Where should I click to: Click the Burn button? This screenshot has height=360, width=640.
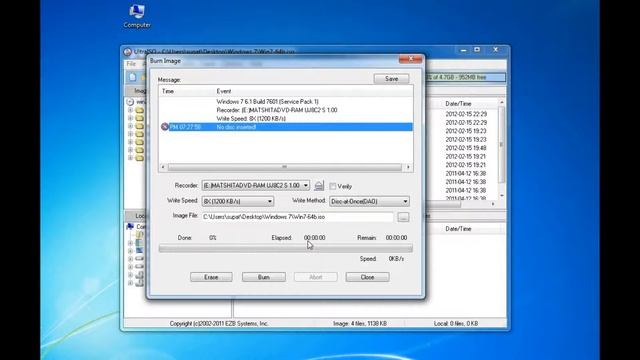pyautogui.click(x=264, y=277)
